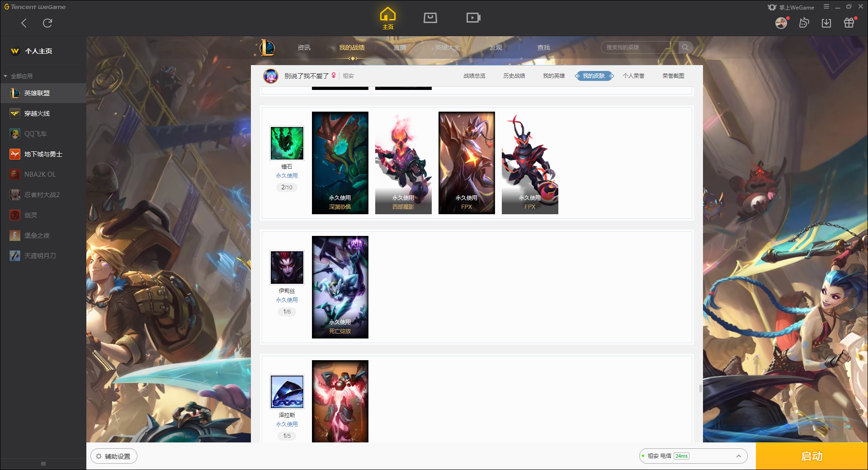868x470 pixels.
Task: Open the 直播 live tab
Action: click(x=400, y=47)
